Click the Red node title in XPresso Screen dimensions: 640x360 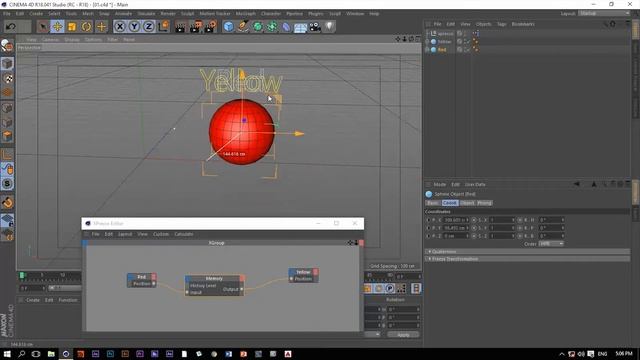(141, 277)
